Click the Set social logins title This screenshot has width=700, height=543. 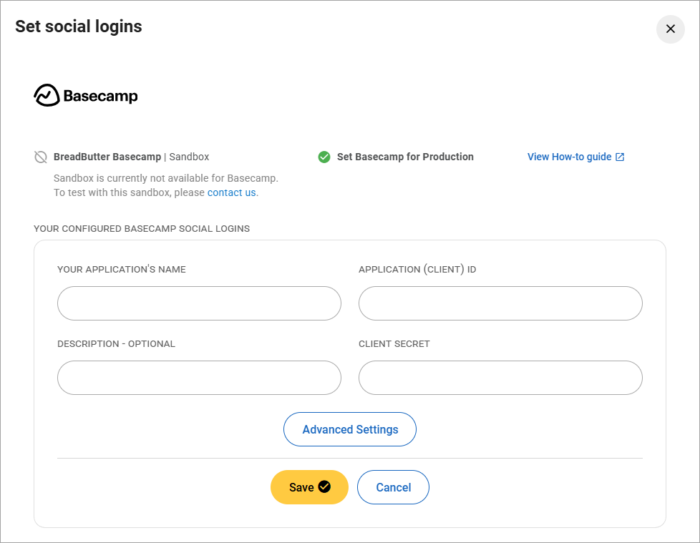[x=78, y=27]
